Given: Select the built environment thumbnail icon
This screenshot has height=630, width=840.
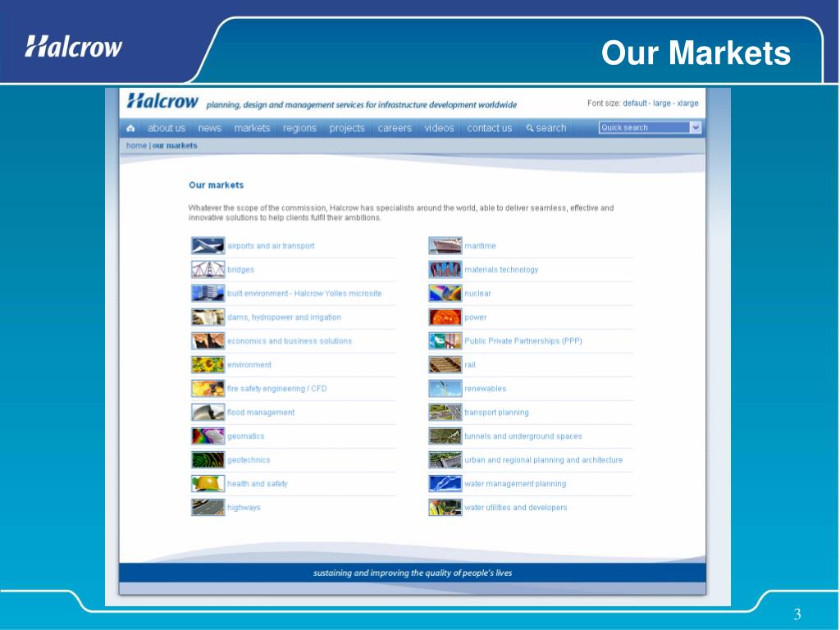Looking at the screenshot, I should point(208,294).
